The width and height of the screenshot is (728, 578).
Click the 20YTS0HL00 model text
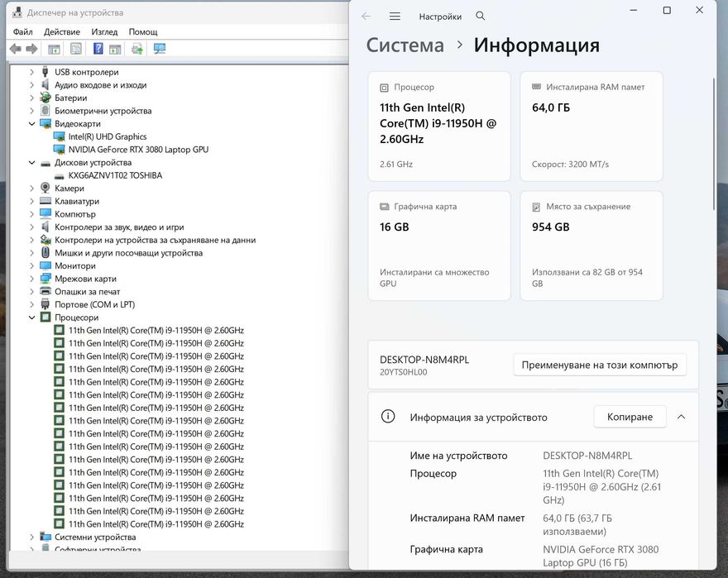(x=404, y=372)
